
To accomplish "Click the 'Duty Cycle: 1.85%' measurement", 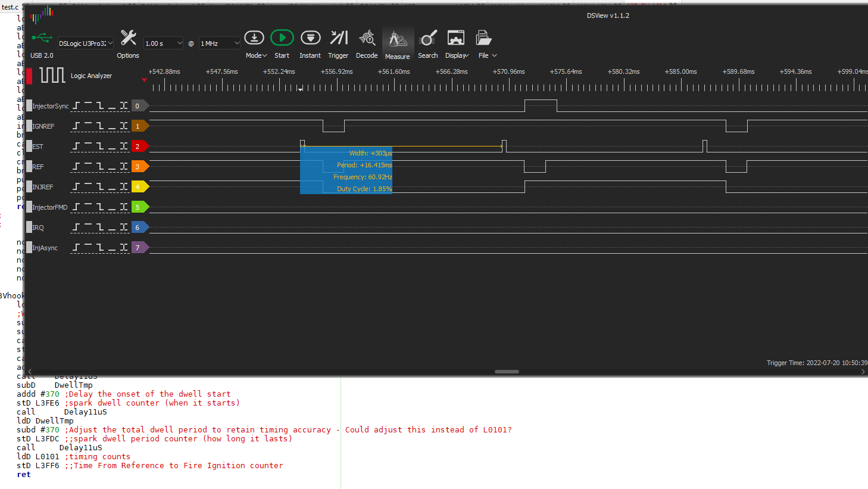I will (x=364, y=189).
